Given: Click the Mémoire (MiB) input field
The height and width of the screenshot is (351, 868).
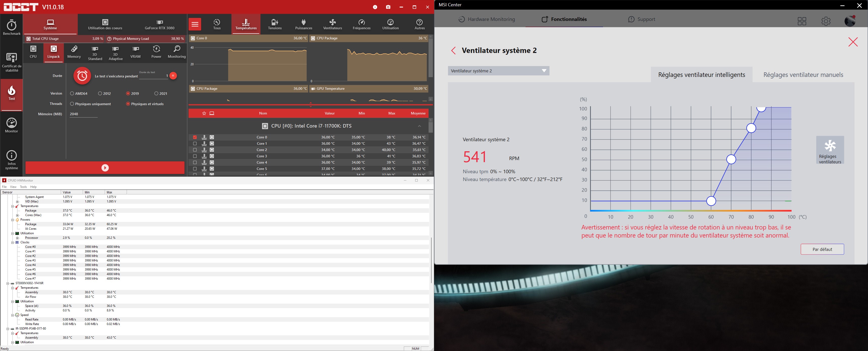Looking at the screenshot, I should coord(83,114).
